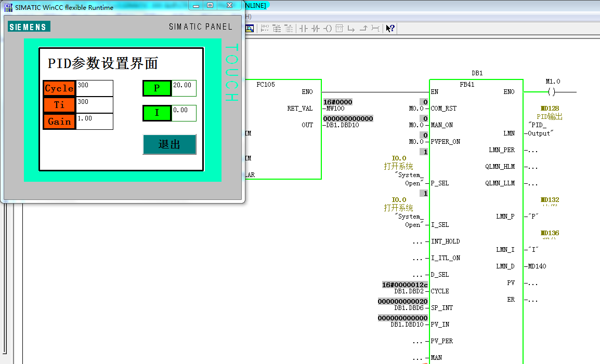Click the MAN_ON input pin label
This screenshot has width=600, height=364.
point(441,125)
